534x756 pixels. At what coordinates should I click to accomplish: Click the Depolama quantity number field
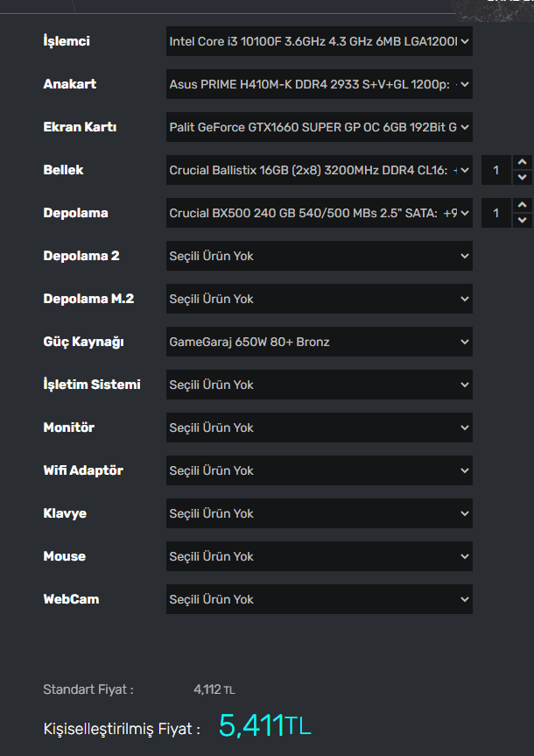coord(496,213)
